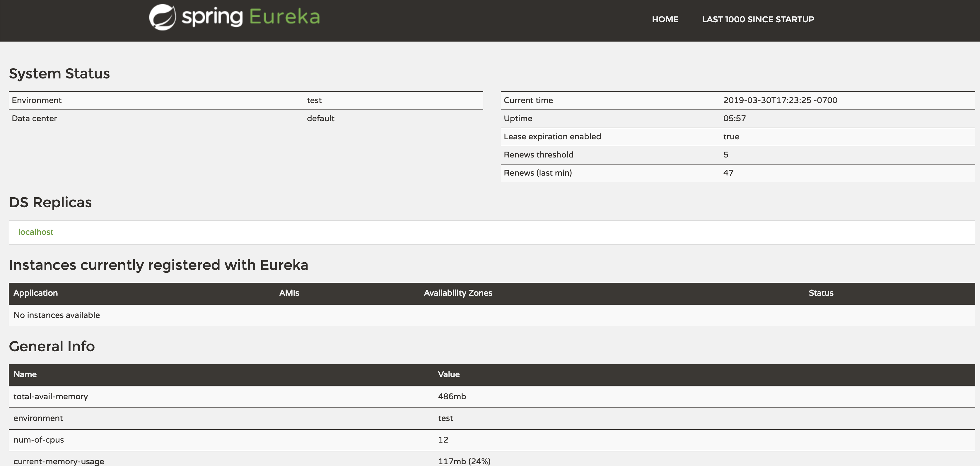This screenshot has height=466, width=980.
Task: Select timestamp 2019-03-30T17:23:25 -0700
Action: (x=780, y=100)
